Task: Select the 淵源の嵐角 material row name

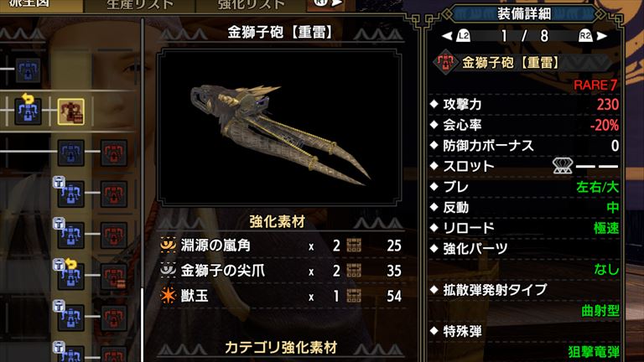Action: [216, 246]
